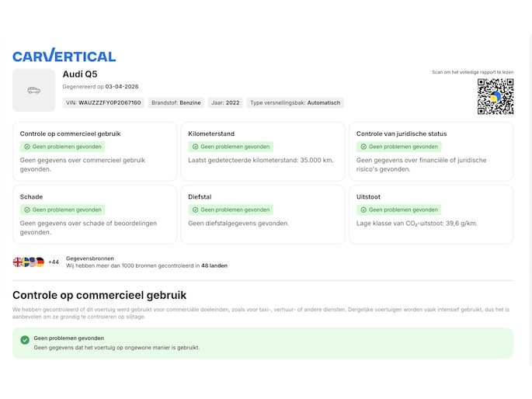Click the green checkmark in Diefstal card
The image size is (532, 399).
coord(195,210)
